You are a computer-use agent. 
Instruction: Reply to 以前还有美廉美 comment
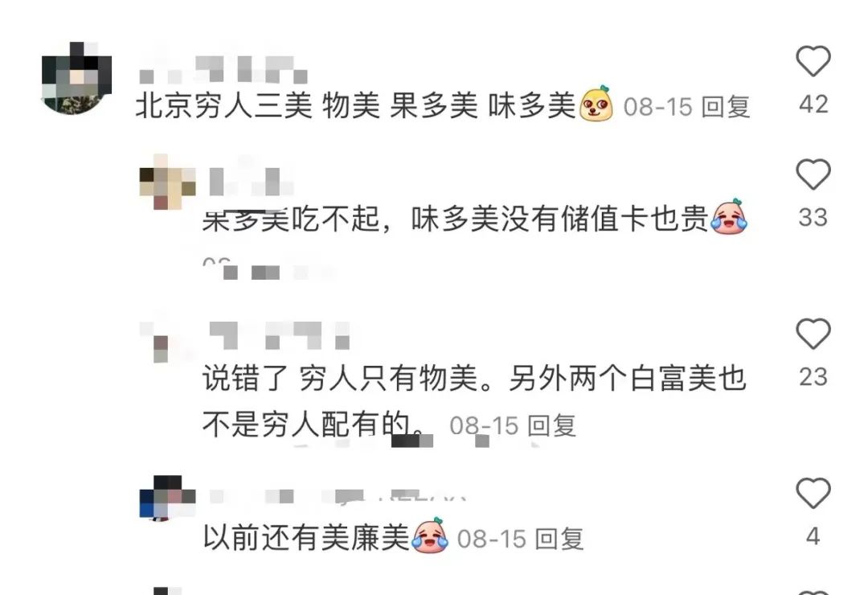coord(559,539)
